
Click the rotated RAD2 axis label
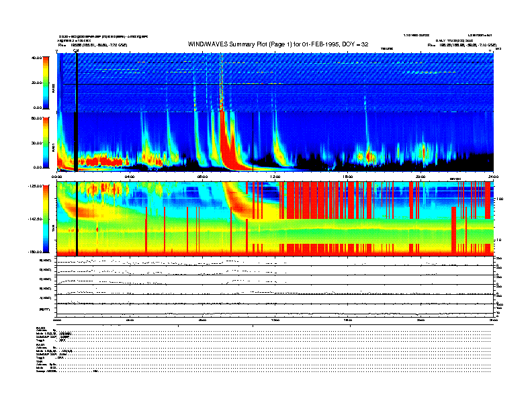click(x=53, y=89)
